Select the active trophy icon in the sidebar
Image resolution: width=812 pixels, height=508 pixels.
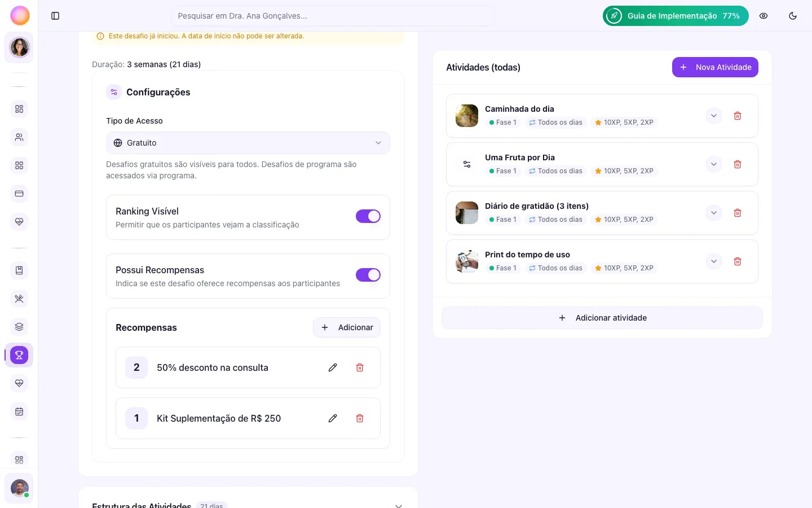[19, 355]
